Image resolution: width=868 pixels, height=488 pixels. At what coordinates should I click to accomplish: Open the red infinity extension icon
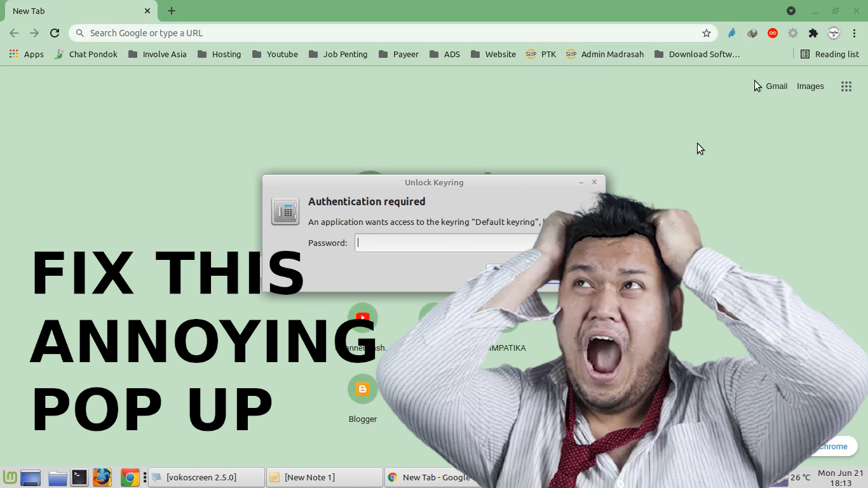click(773, 33)
